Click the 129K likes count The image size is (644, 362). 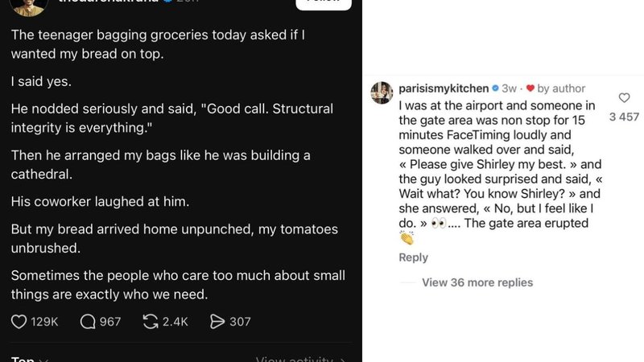pos(44,322)
